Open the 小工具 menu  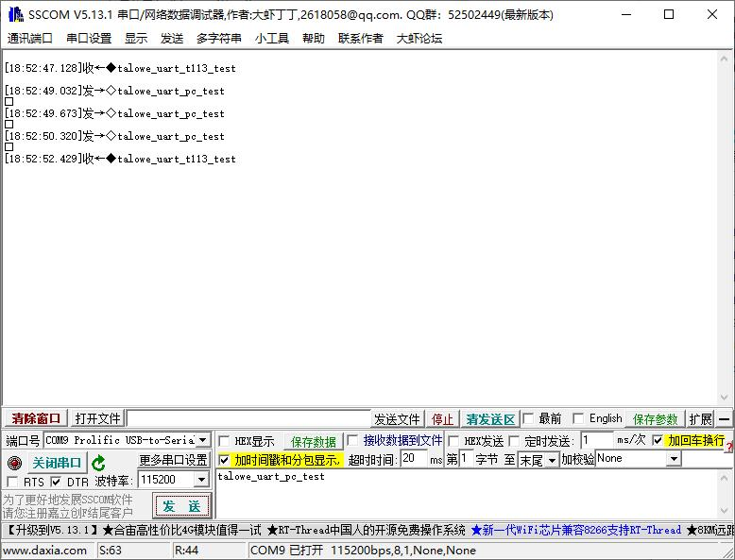[x=272, y=38]
